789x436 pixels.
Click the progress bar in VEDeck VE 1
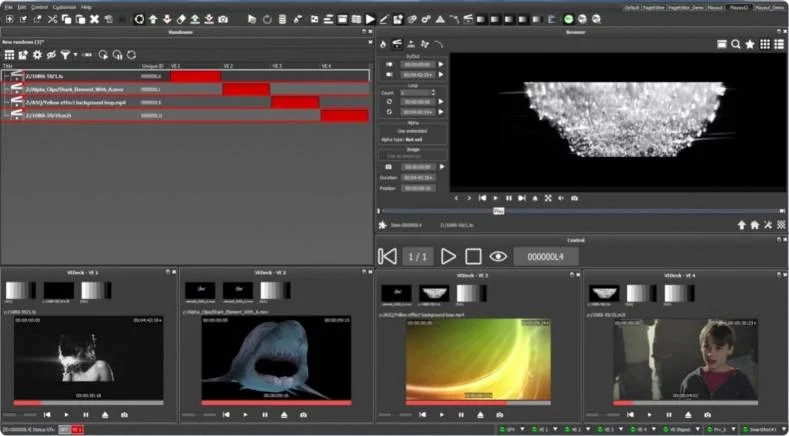89,403
